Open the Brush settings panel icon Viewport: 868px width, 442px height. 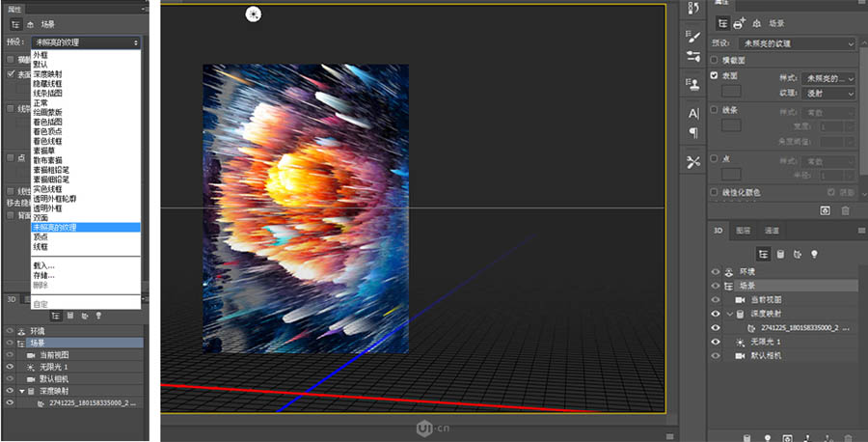point(693,36)
